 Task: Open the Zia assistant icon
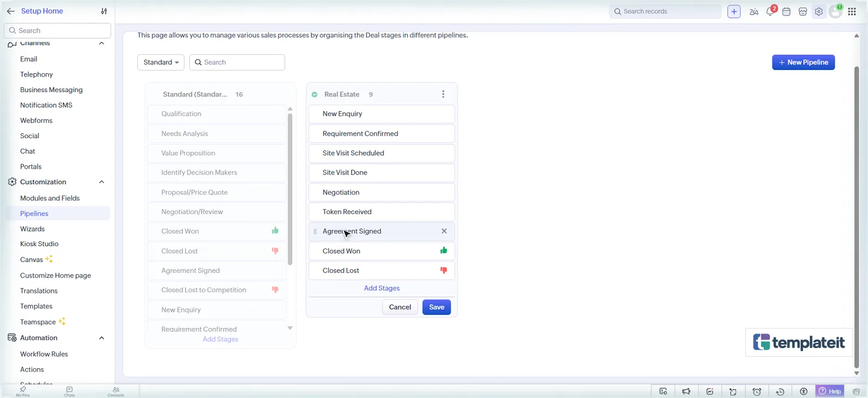coord(754,11)
